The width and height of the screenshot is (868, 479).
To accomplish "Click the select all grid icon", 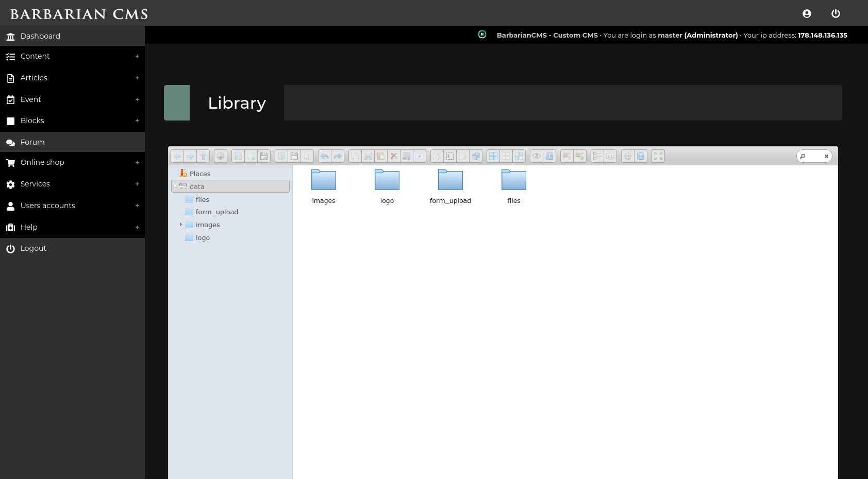I will (493, 156).
